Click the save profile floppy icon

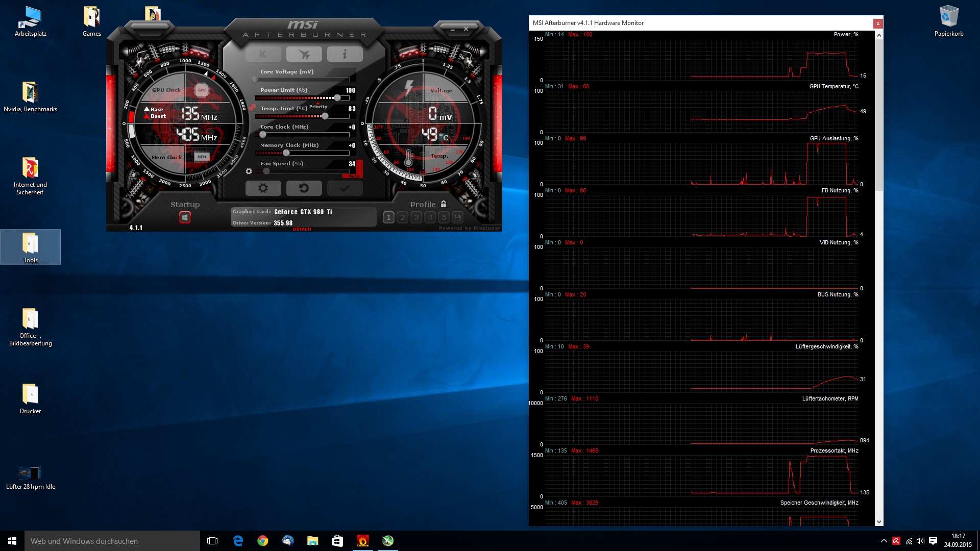457,217
